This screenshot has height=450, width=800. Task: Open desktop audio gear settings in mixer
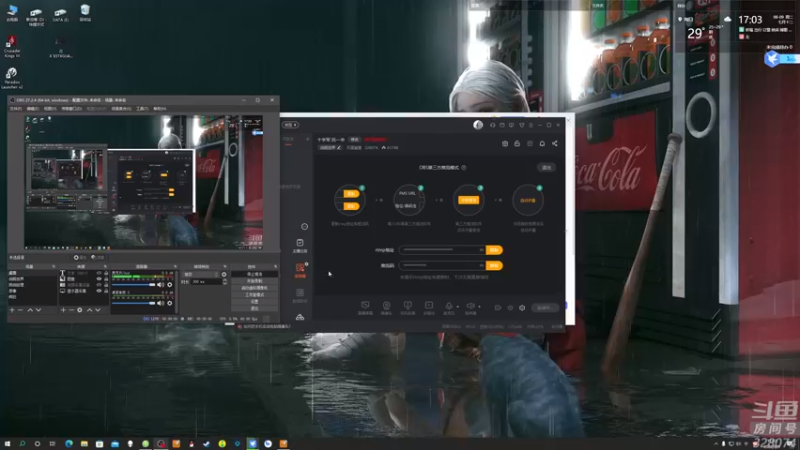[x=169, y=285]
